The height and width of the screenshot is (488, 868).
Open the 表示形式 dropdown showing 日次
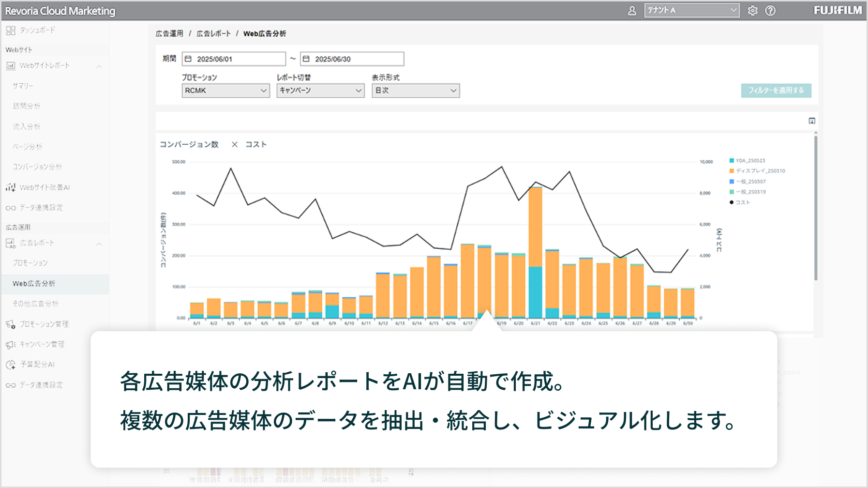tap(415, 91)
